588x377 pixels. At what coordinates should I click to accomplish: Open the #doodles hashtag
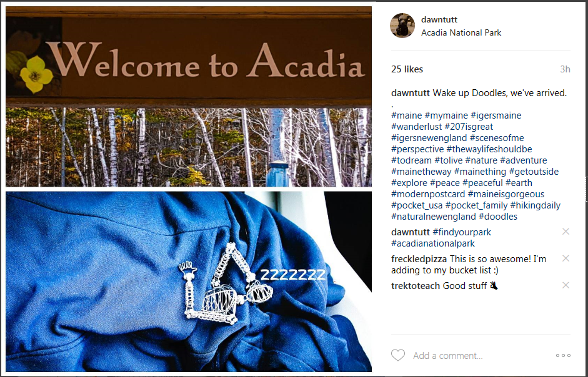pyautogui.click(x=498, y=217)
